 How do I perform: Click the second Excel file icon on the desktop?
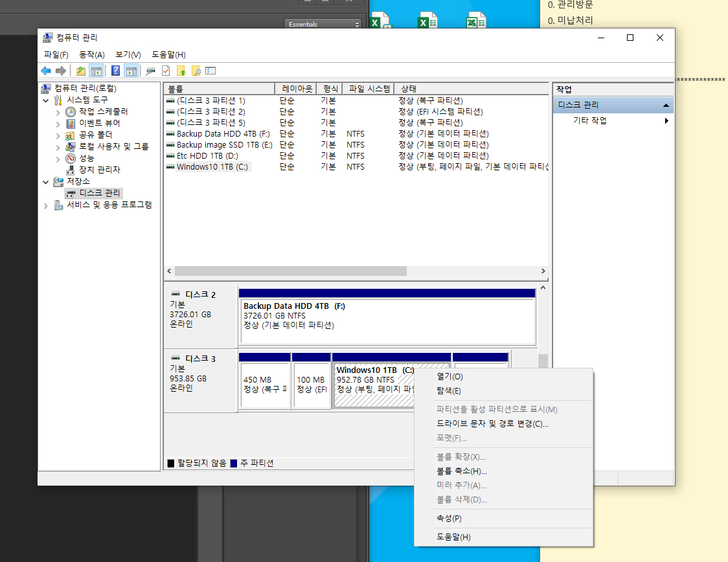(x=427, y=20)
